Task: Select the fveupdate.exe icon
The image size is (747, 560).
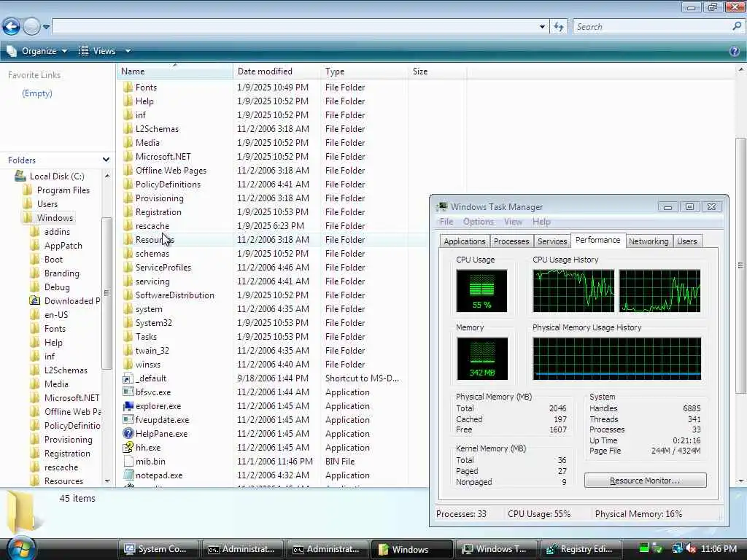Action: 128,419
